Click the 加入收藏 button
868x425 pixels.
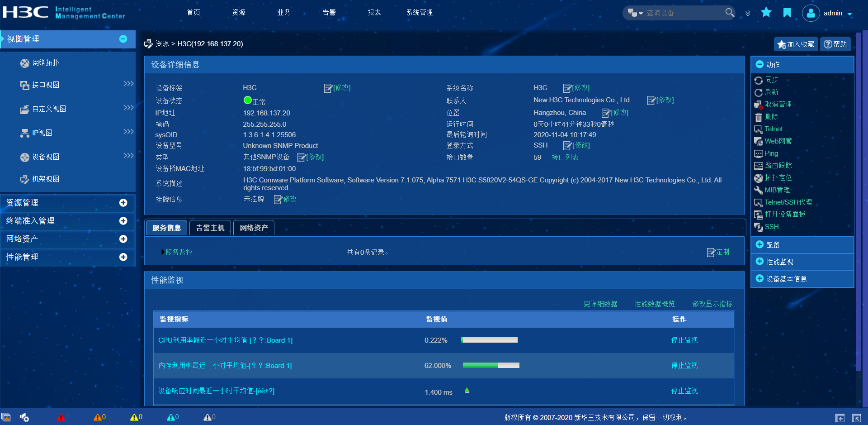(796, 44)
